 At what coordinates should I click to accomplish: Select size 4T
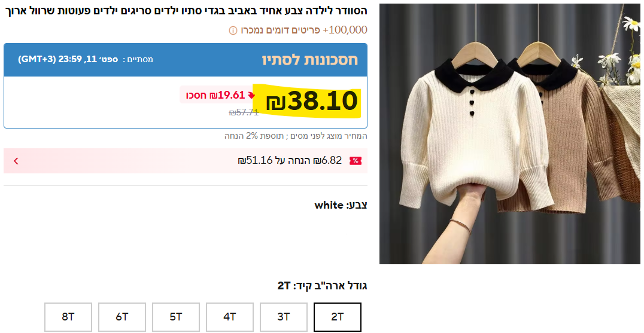(x=230, y=317)
